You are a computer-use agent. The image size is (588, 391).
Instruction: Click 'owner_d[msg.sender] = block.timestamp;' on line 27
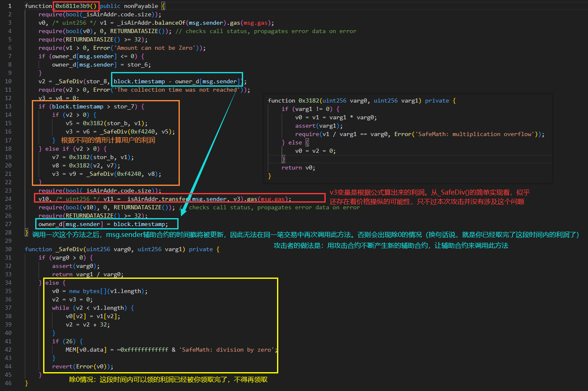pos(103,224)
